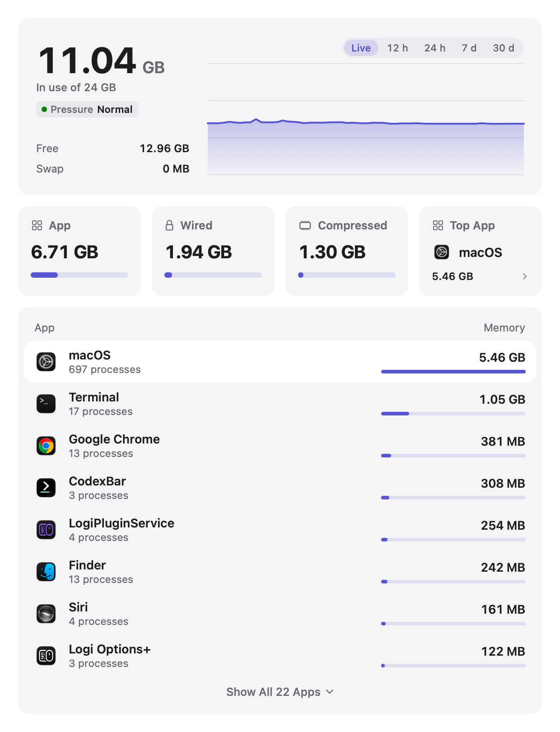The width and height of the screenshot is (560, 732).
Task: Switch to the 30 d time range
Action: pyautogui.click(x=504, y=48)
